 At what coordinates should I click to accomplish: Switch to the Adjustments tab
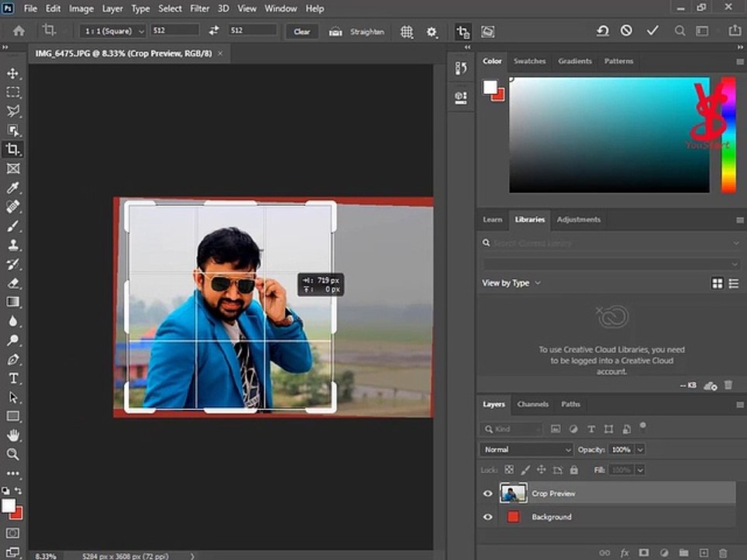coord(578,219)
